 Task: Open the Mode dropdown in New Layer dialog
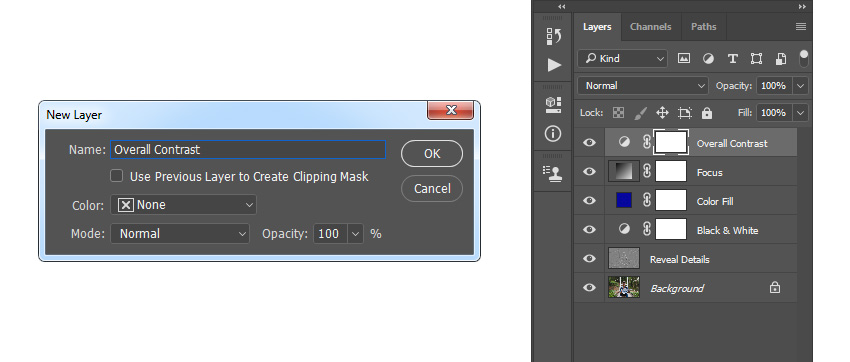point(180,234)
